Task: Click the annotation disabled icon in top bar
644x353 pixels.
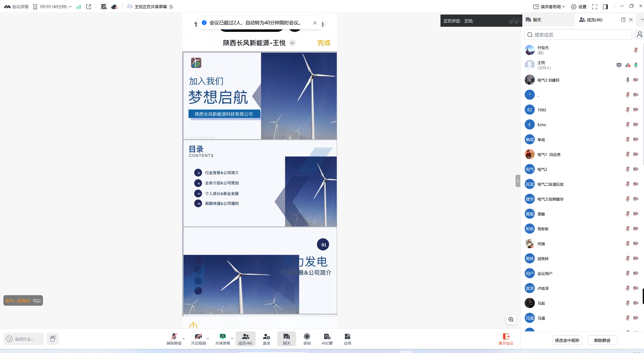Action: 104,7
